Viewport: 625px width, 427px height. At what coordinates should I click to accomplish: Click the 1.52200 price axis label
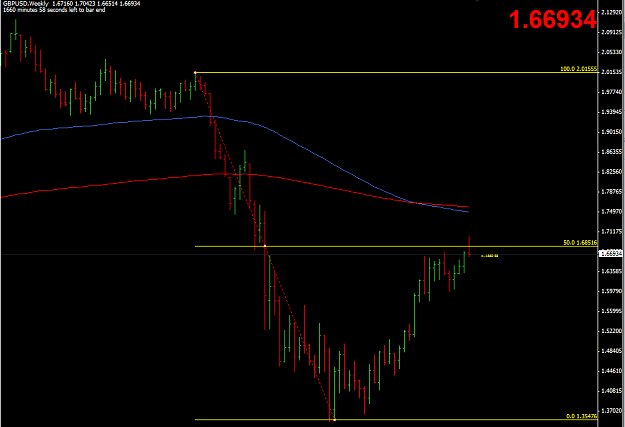pyautogui.click(x=611, y=331)
